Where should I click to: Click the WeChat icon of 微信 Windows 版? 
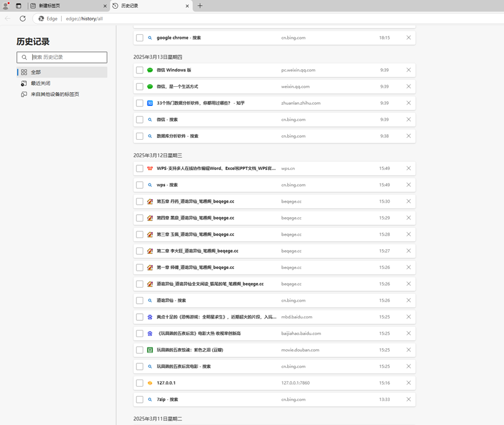click(x=150, y=70)
